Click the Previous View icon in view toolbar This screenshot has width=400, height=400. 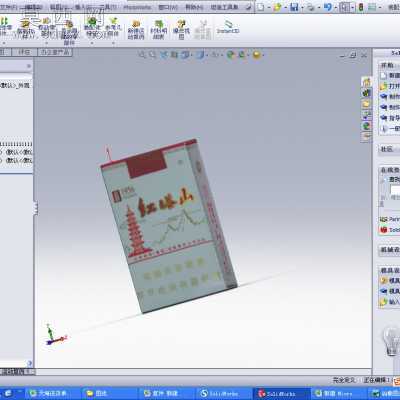(164, 54)
